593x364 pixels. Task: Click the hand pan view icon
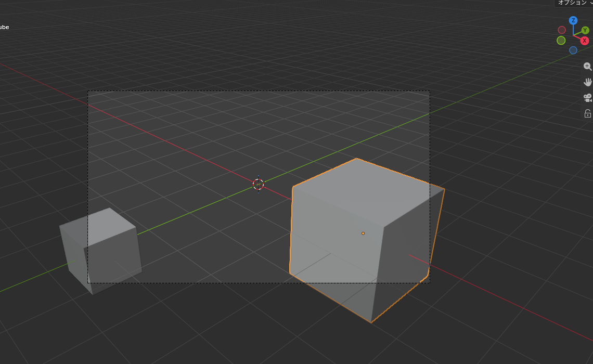tap(587, 82)
